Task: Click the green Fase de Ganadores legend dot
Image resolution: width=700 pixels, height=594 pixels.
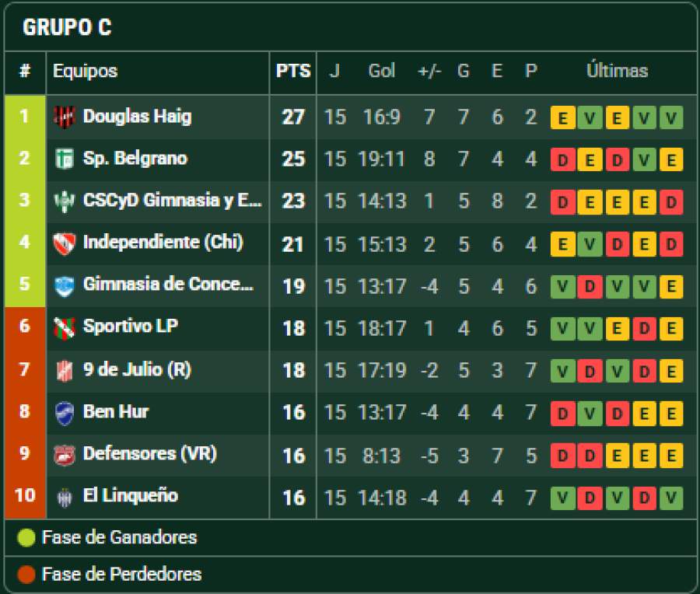Action: click(x=26, y=538)
